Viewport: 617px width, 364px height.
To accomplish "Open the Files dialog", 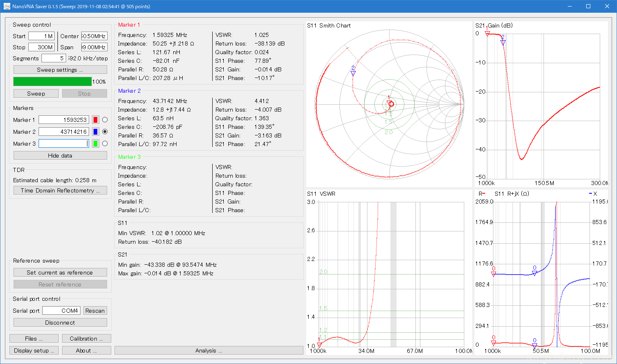I will (x=34, y=339).
